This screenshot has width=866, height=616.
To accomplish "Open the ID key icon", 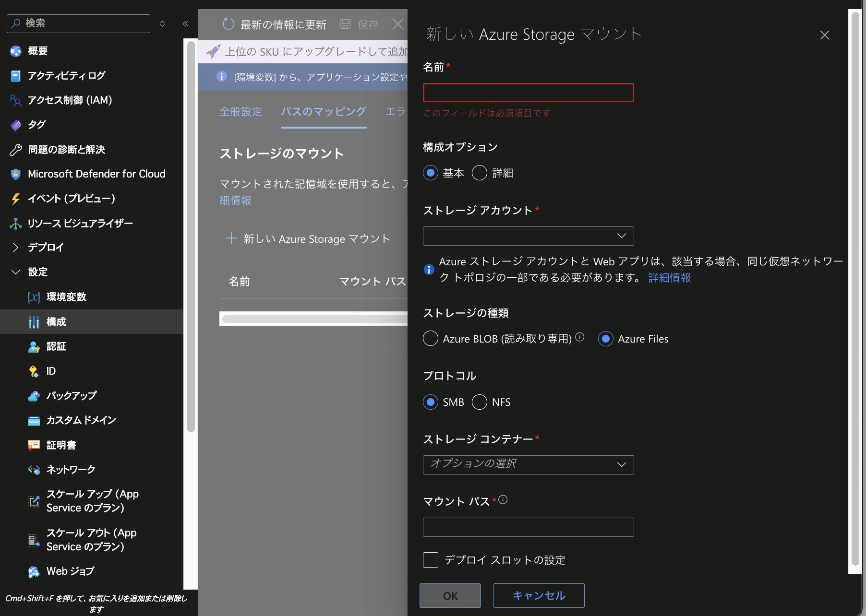I will 34,371.
